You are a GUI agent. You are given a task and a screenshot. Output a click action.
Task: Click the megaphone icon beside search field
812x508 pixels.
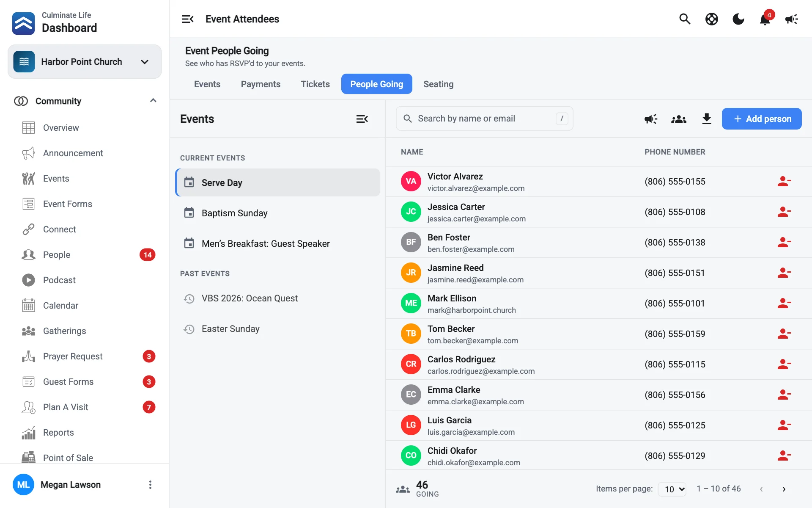click(x=651, y=119)
